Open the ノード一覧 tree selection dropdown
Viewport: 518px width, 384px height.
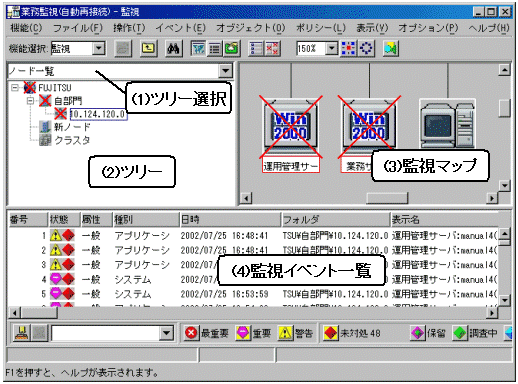[x=225, y=71]
